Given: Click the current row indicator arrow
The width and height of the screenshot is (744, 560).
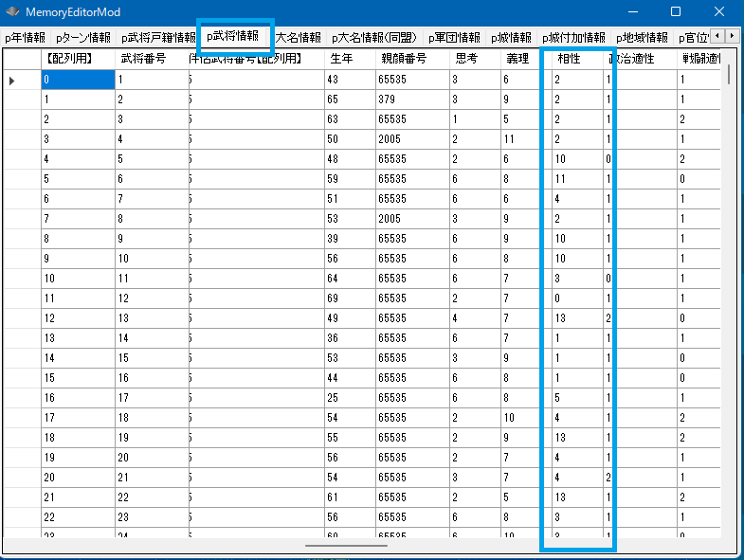Looking at the screenshot, I should coord(12,81).
